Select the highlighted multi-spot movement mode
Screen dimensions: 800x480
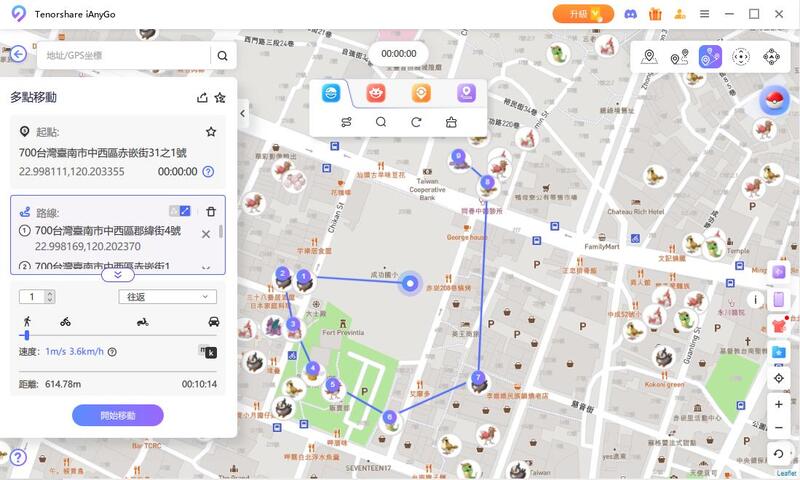pos(710,57)
